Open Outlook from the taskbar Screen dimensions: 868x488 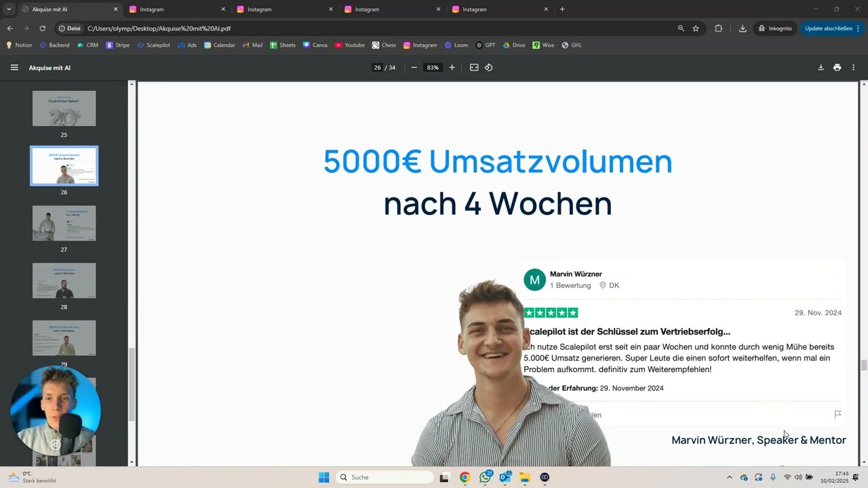505,477
